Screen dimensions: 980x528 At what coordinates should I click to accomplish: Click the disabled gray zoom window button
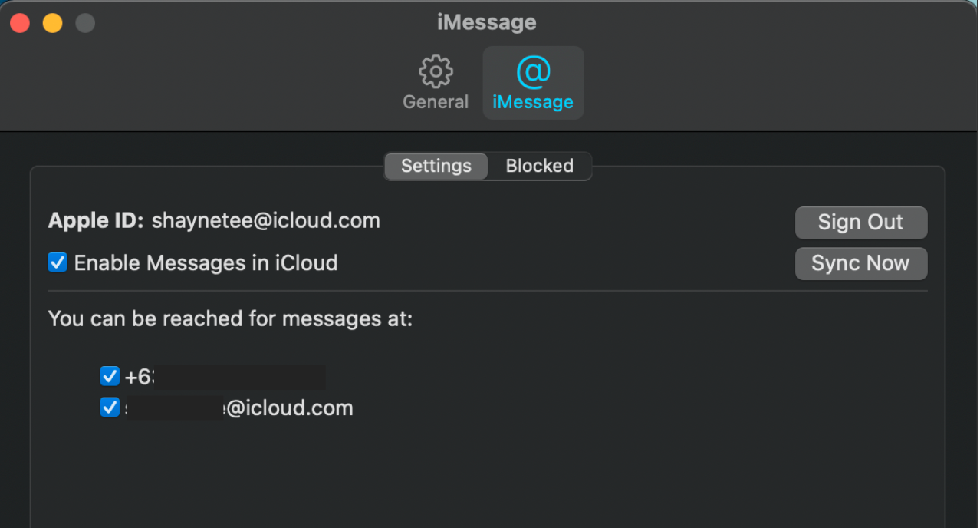(85, 23)
